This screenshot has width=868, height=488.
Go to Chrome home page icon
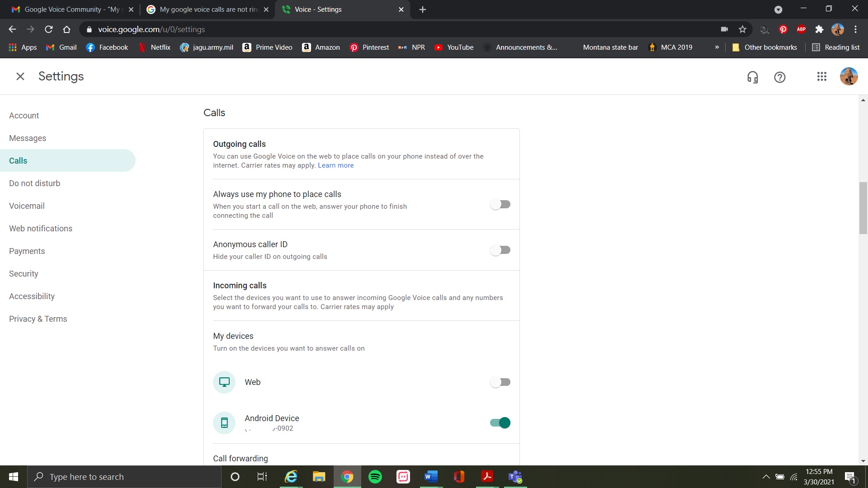66,29
